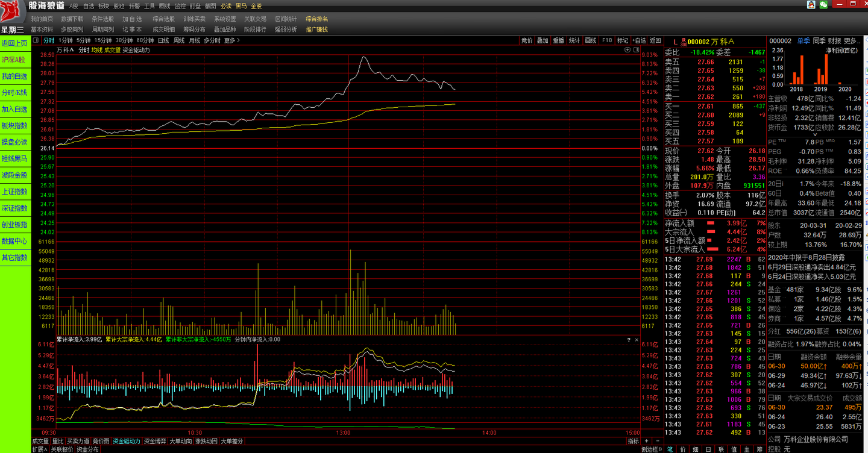Screen dimensions: 868x453
Task: Switch to 同季 in financial panel
Action: coord(819,41)
